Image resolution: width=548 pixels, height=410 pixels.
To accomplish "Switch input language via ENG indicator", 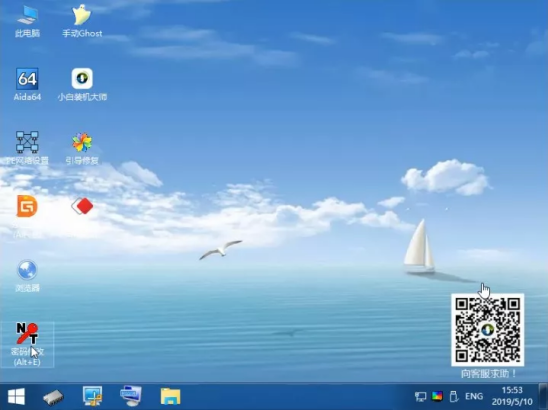I will (474, 396).
